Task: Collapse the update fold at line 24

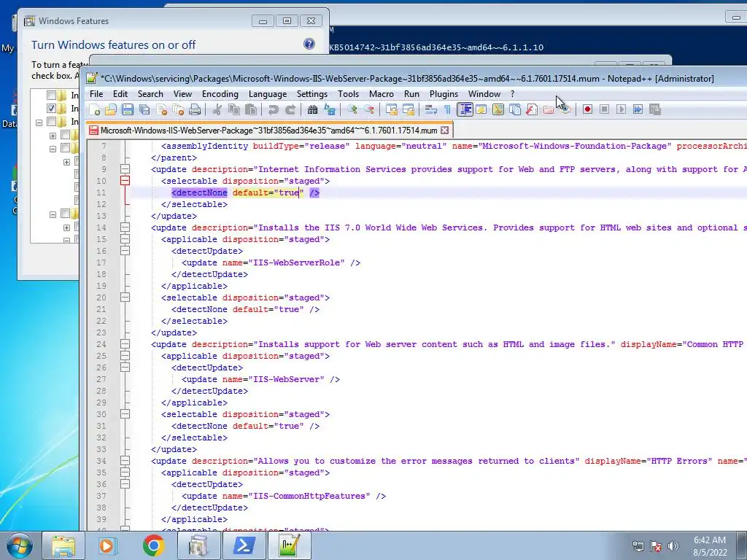Action: [x=125, y=344]
